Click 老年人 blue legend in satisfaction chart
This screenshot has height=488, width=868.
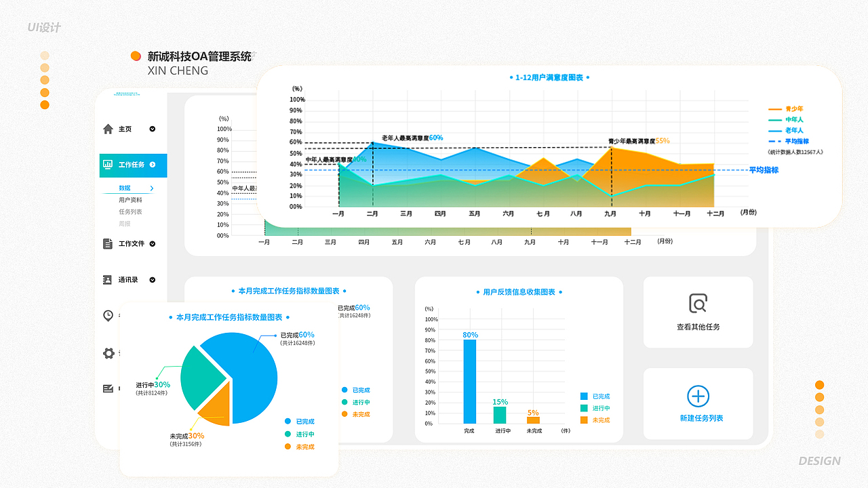[x=786, y=130]
